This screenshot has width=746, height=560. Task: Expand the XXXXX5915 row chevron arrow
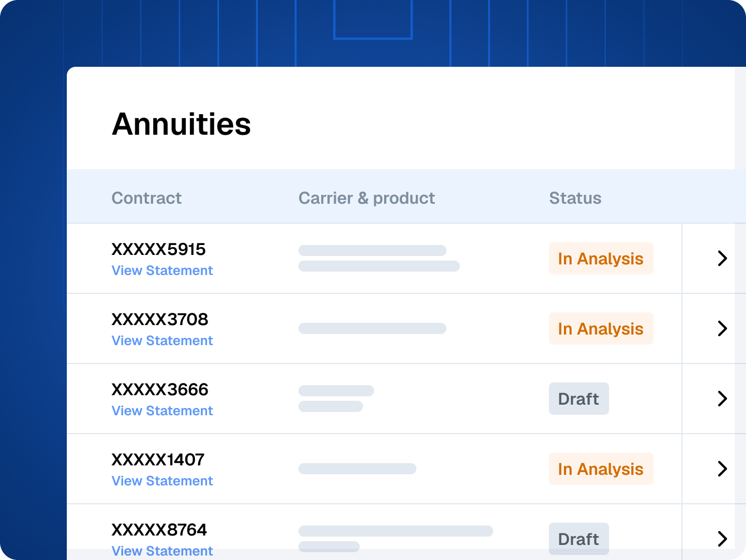pyautogui.click(x=722, y=258)
